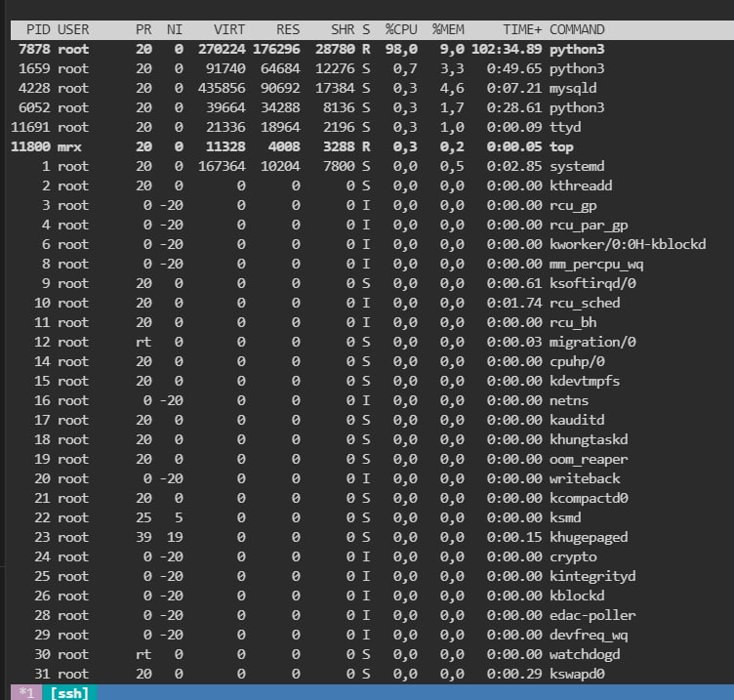Click the rcu_bh process name

tap(573, 322)
